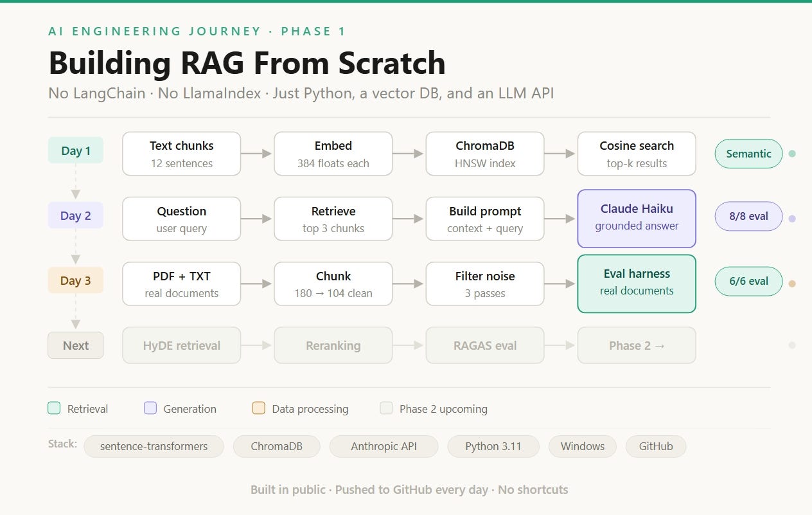Click the GitHub stack tag

tap(656, 446)
